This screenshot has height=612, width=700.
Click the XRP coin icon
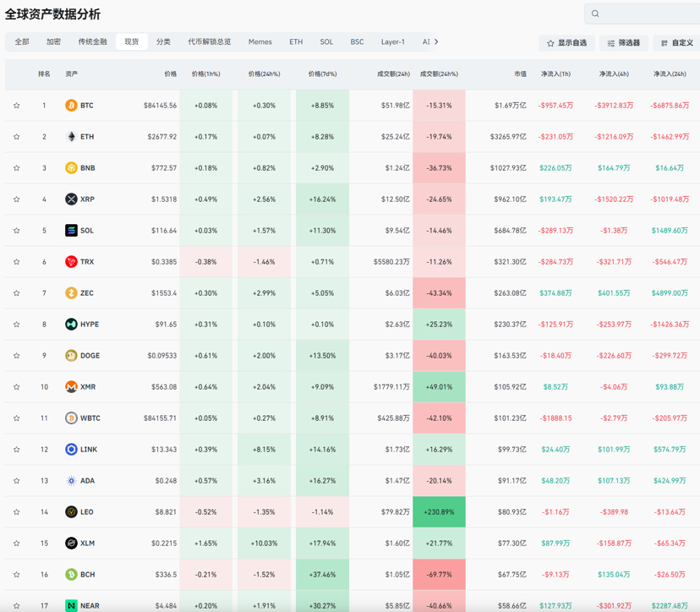[x=71, y=199]
